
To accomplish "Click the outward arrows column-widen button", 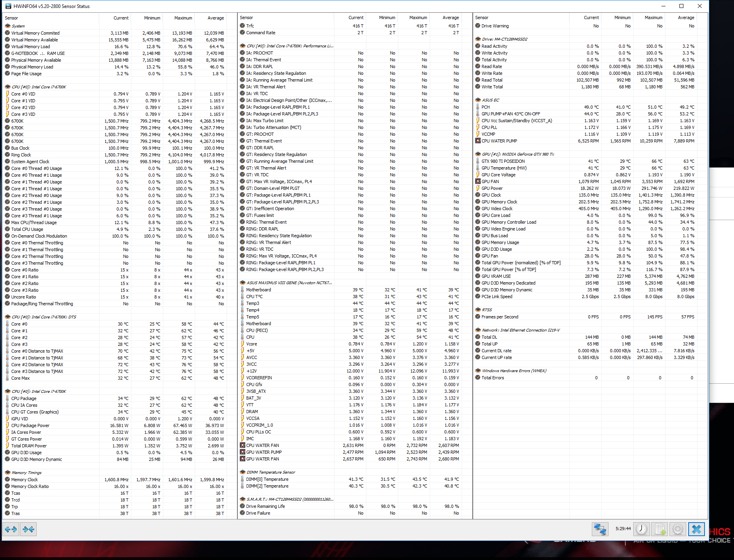I will pos(11,529).
